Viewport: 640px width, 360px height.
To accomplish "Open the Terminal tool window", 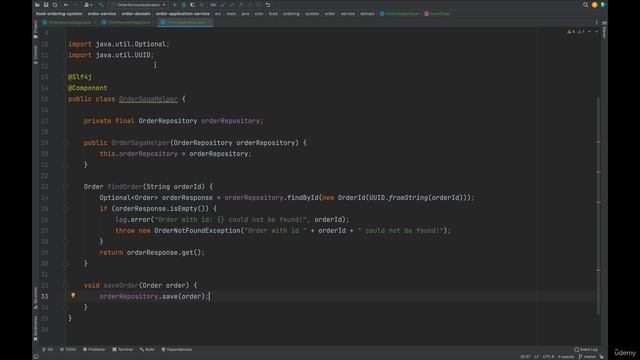I will [x=122, y=349].
